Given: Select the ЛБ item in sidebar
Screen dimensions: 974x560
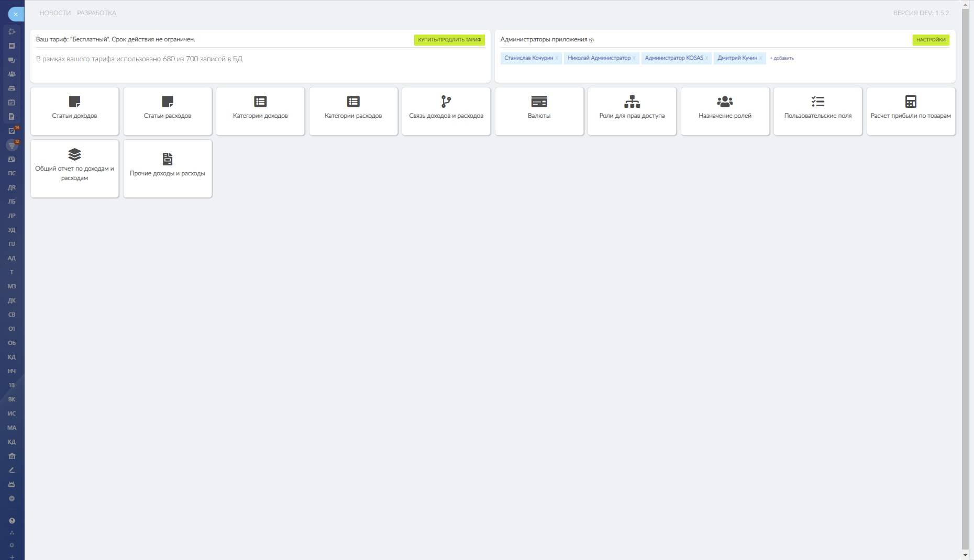Looking at the screenshot, I should 12,201.
